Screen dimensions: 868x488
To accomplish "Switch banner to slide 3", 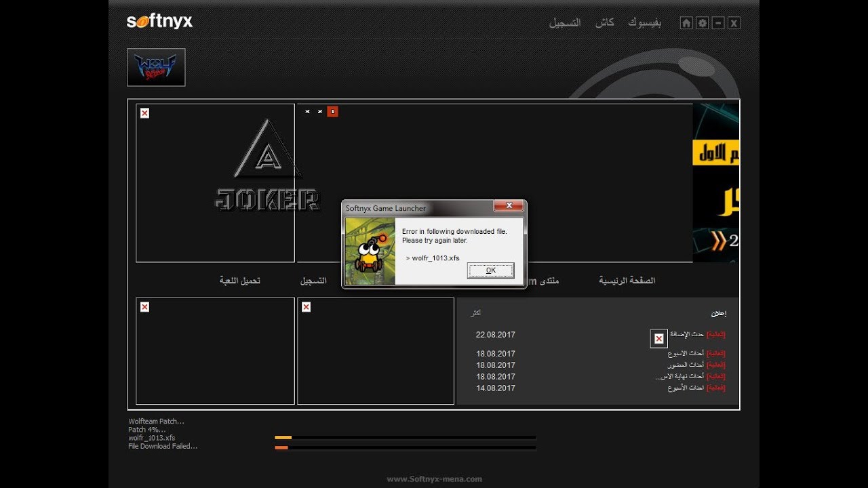I will pyautogui.click(x=307, y=111).
